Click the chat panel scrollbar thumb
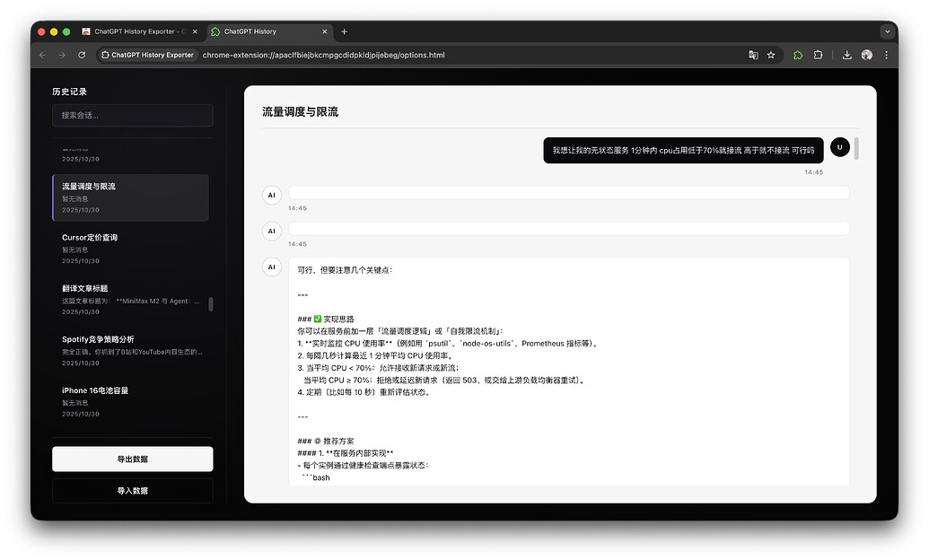Image resolution: width=929 pixels, height=560 pixels. pos(856,149)
